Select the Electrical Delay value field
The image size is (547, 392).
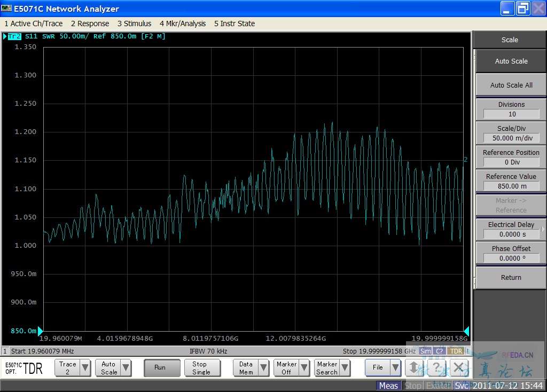(511, 234)
